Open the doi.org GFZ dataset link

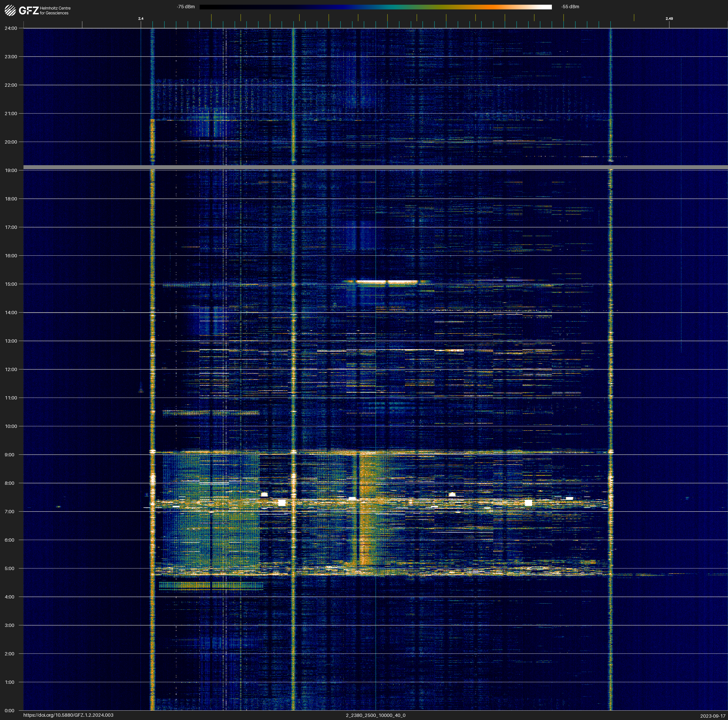coord(68,715)
